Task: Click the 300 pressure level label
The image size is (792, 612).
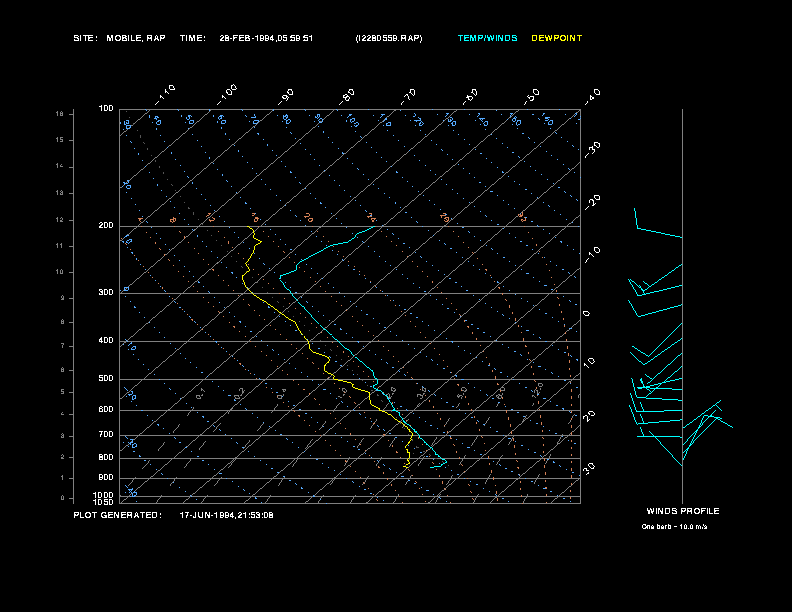Action: [x=106, y=292]
